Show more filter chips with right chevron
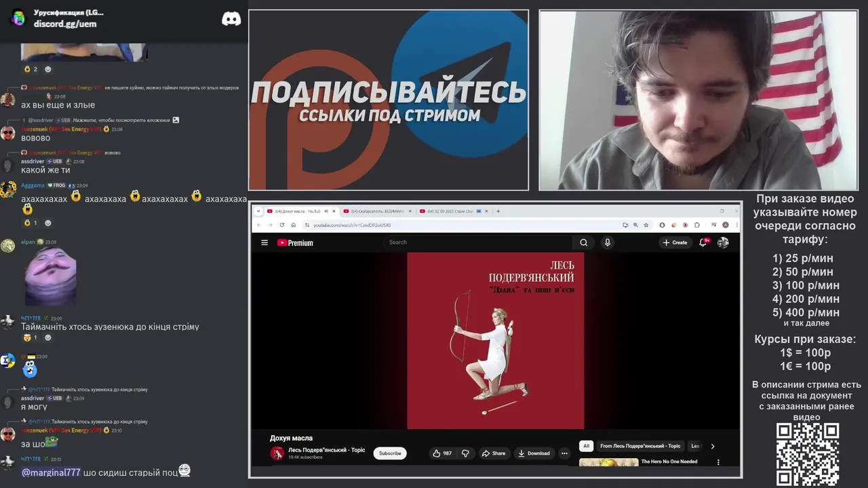868x488 pixels. [x=712, y=446]
